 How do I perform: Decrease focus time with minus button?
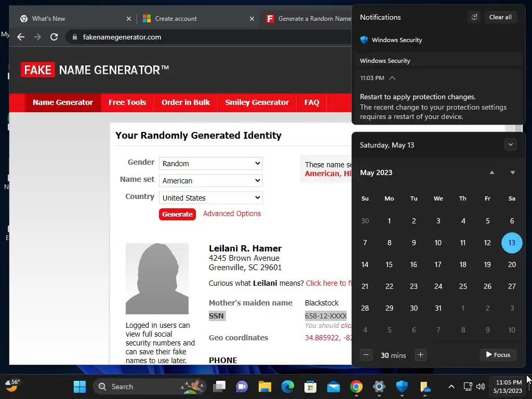click(x=366, y=355)
